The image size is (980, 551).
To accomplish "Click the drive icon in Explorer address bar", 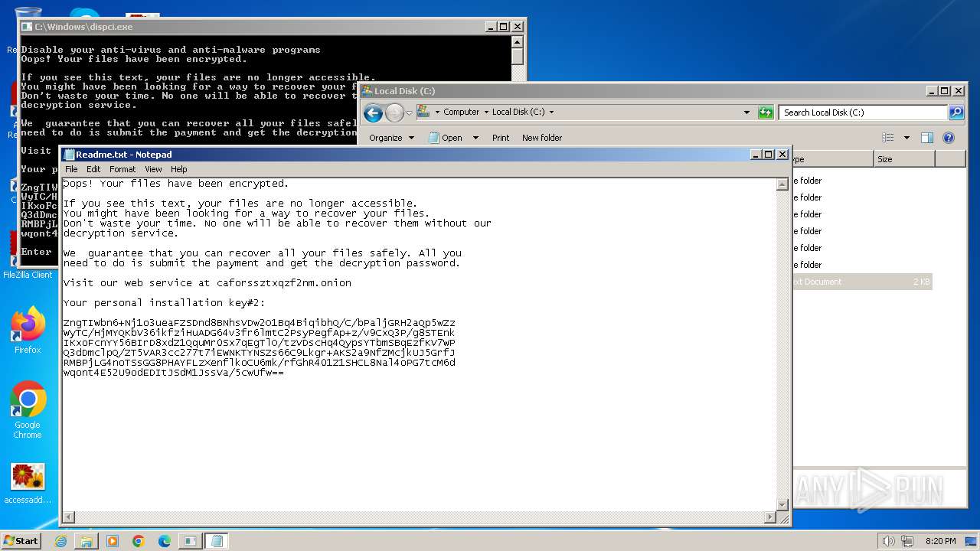I will tap(423, 112).
